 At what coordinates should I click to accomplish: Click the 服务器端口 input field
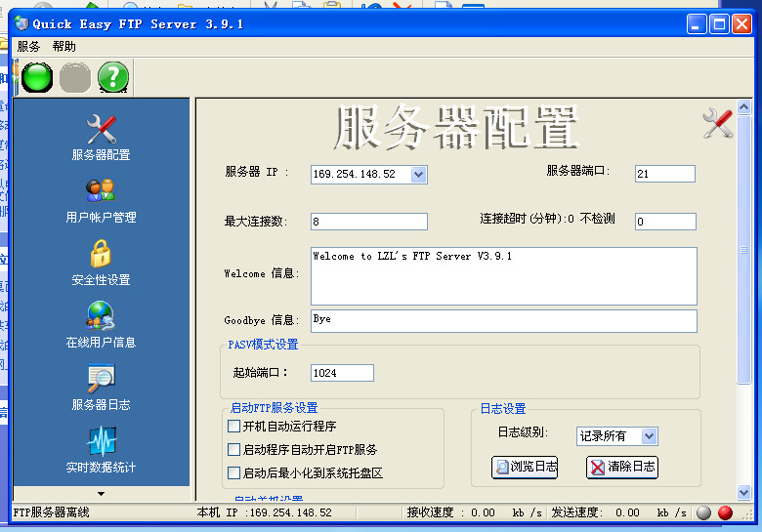point(664,174)
